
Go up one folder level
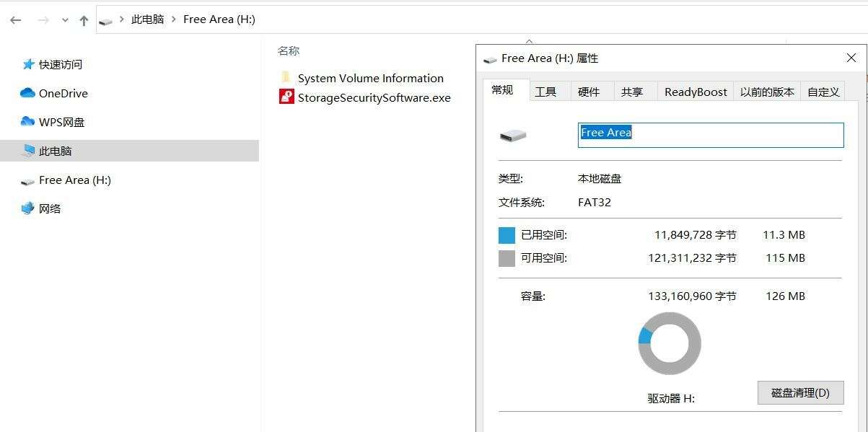84,20
